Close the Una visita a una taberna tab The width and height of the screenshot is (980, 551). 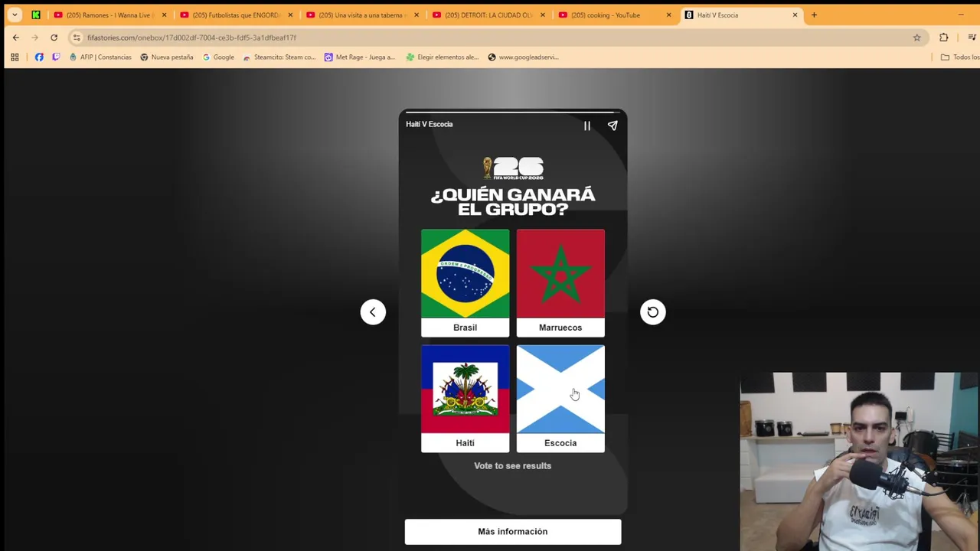(416, 15)
